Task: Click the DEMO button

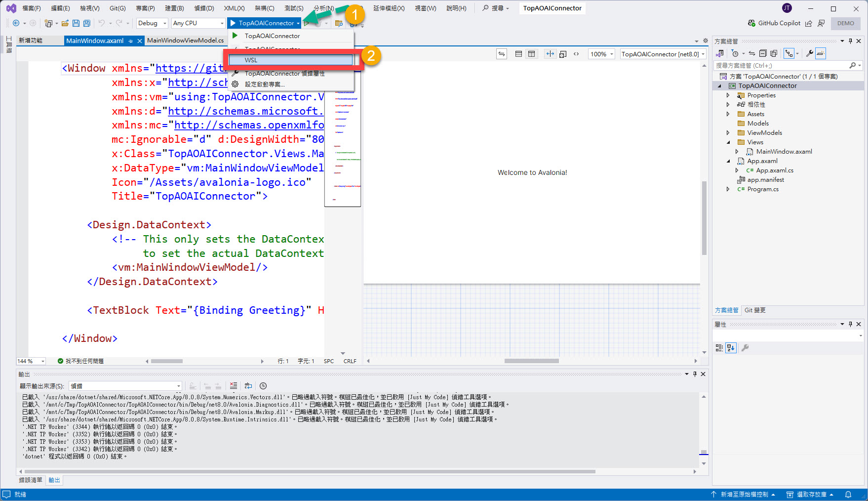Action: point(845,23)
